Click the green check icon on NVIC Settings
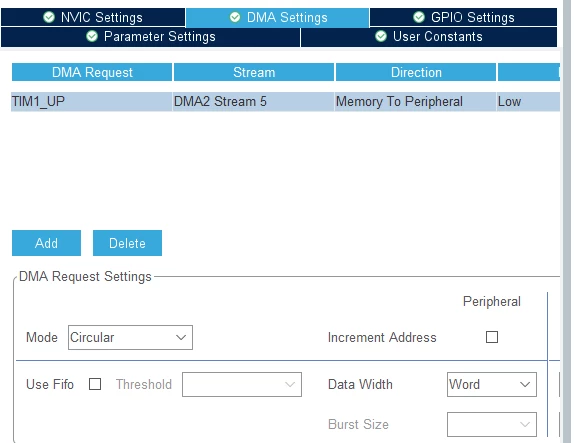Screen dimensions: 574x443 tap(49, 17)
